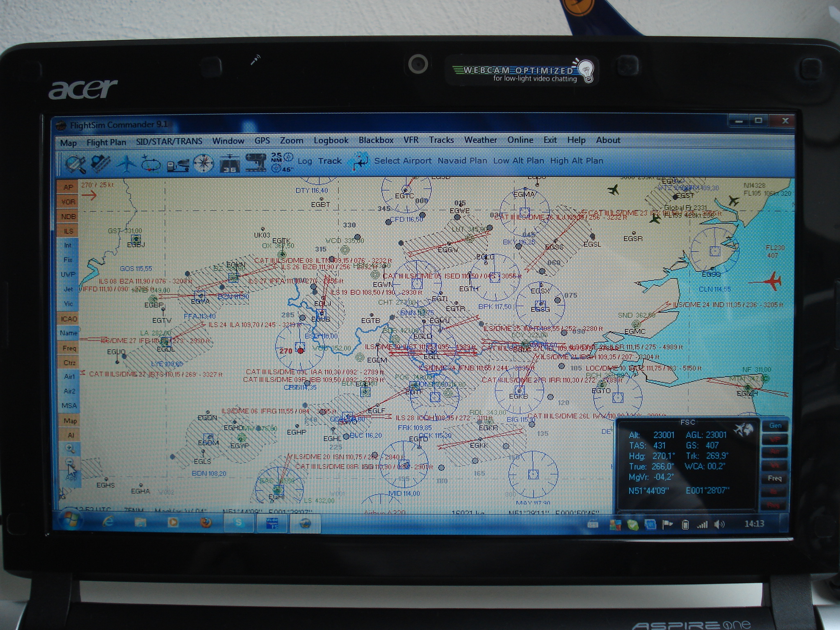Image resolution: width=840 pixels, height=630 pixels.
Task: Click the Low Alt Plan button
Action: point(518,161)
